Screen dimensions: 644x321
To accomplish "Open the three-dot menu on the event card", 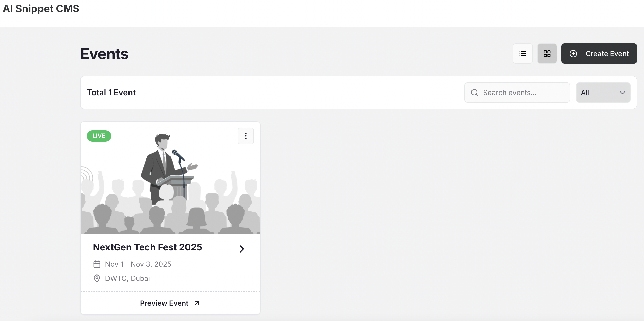I will [246, 136].
